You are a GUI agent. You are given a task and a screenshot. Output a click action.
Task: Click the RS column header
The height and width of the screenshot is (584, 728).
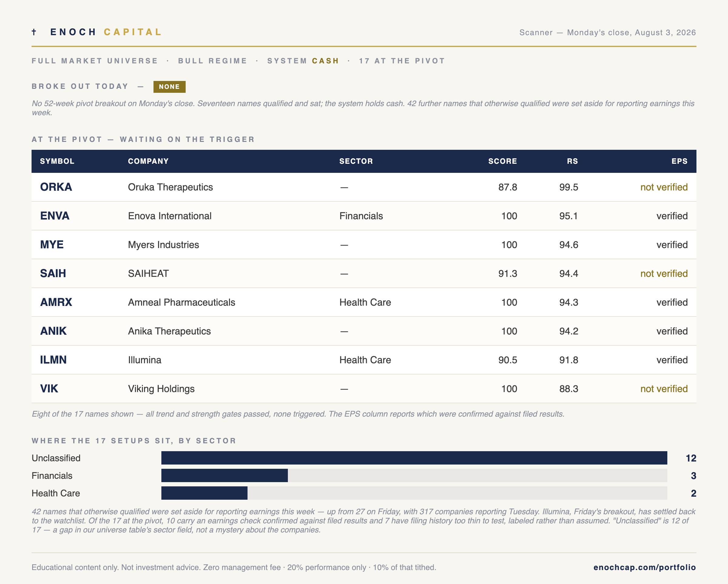pyautogui.click(x=572, y=161)
